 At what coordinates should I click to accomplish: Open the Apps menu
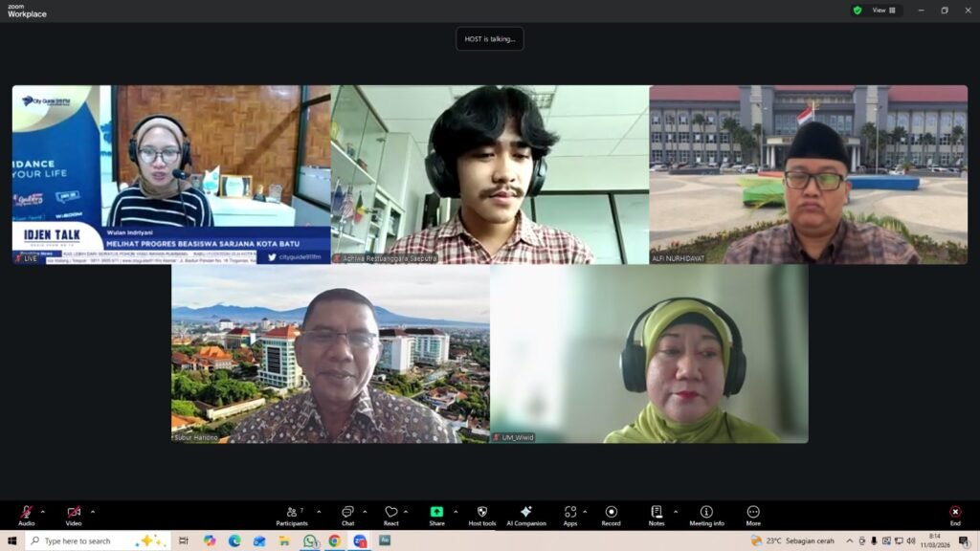570,514
